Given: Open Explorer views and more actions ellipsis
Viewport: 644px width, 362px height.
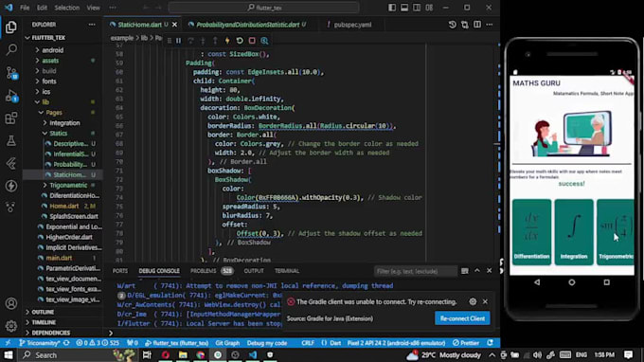Looking at the screenshot, I should point(92,25).
